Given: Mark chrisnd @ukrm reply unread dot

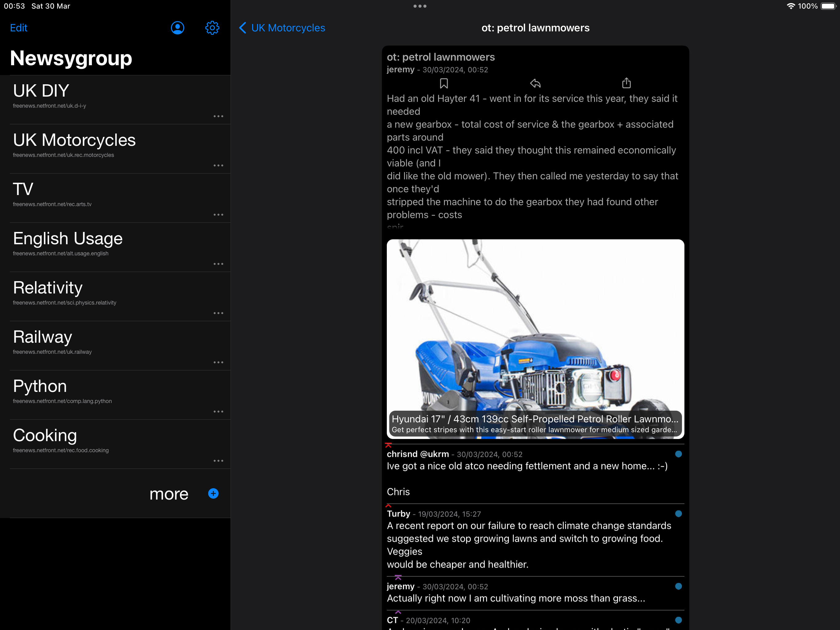Looking at the screenshot, I should 679,454.
